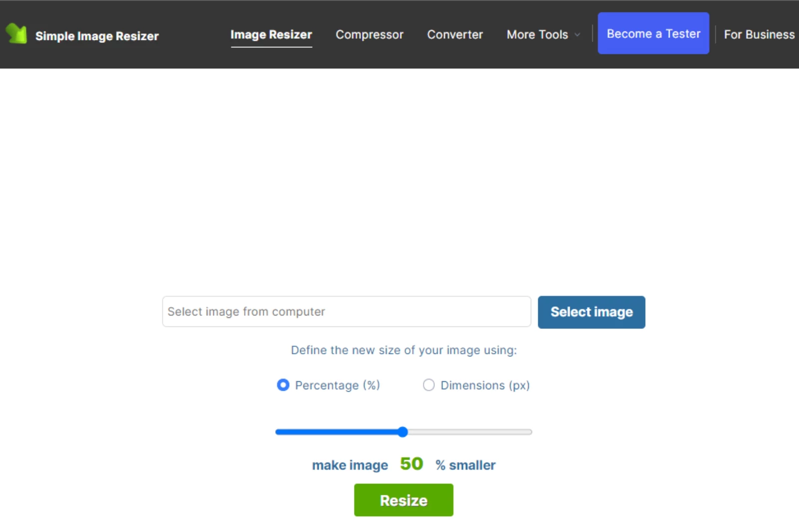Open the More Tools dropdown
This screenshot has width=799, height=532.
[x=537, y=34]
